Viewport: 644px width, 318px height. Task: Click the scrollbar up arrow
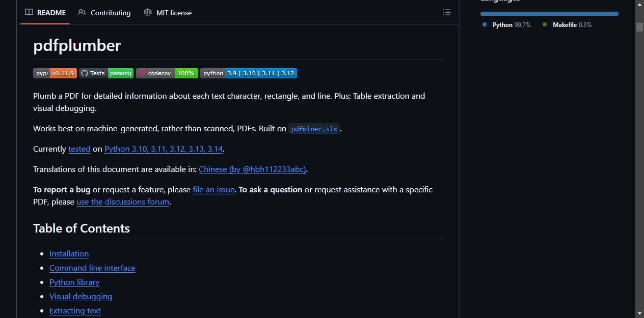click(639, 4)
